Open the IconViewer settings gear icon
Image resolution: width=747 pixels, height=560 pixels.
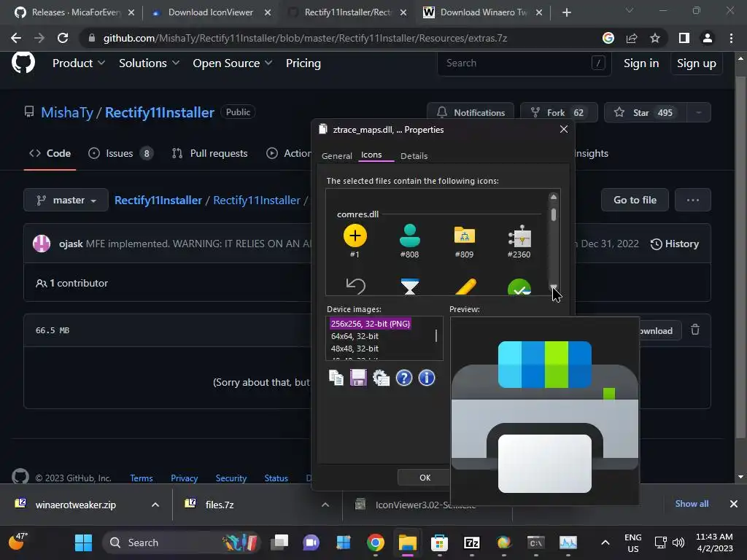click(381, 378)
